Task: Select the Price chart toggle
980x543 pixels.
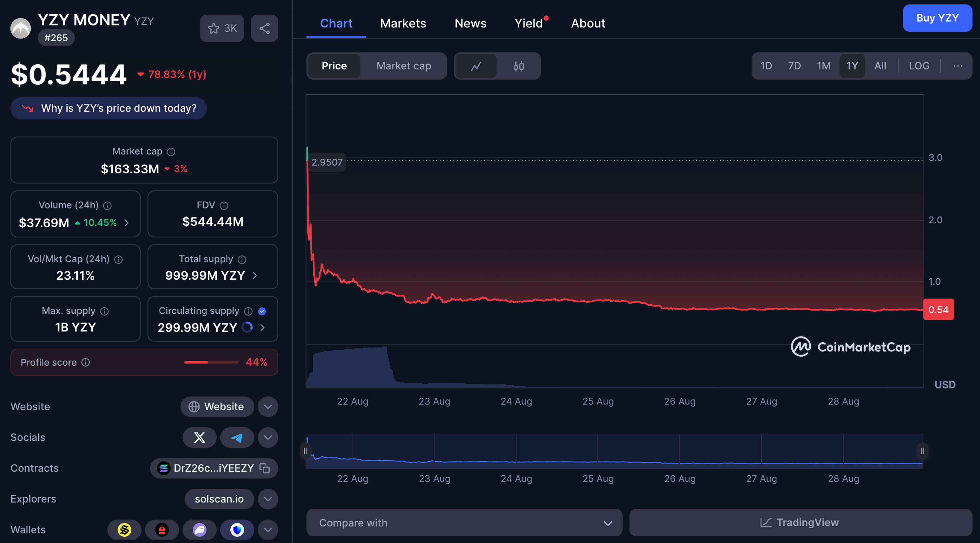Action: 334,66
